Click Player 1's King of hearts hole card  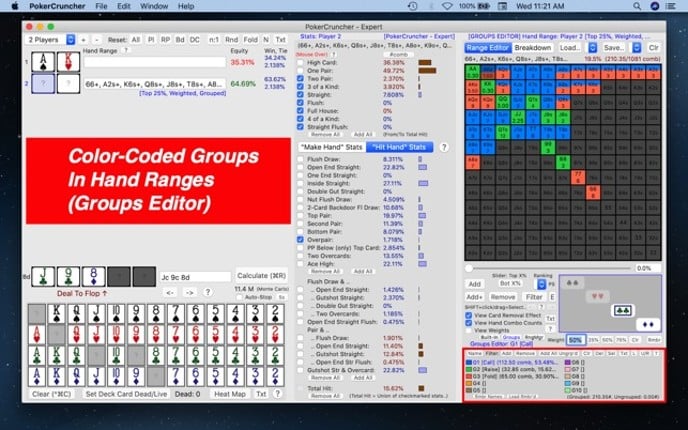[x=68, y=62]
